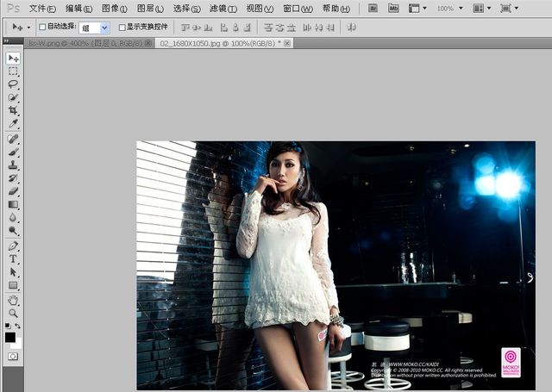Open the 文件(F) menu
Viewport: 552px width, 392px height.
point(42,9)
